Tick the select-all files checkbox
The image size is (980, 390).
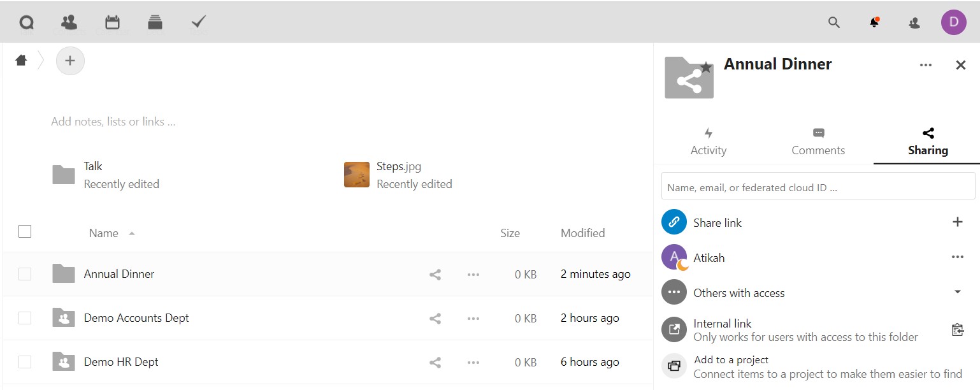click(25, 231)
